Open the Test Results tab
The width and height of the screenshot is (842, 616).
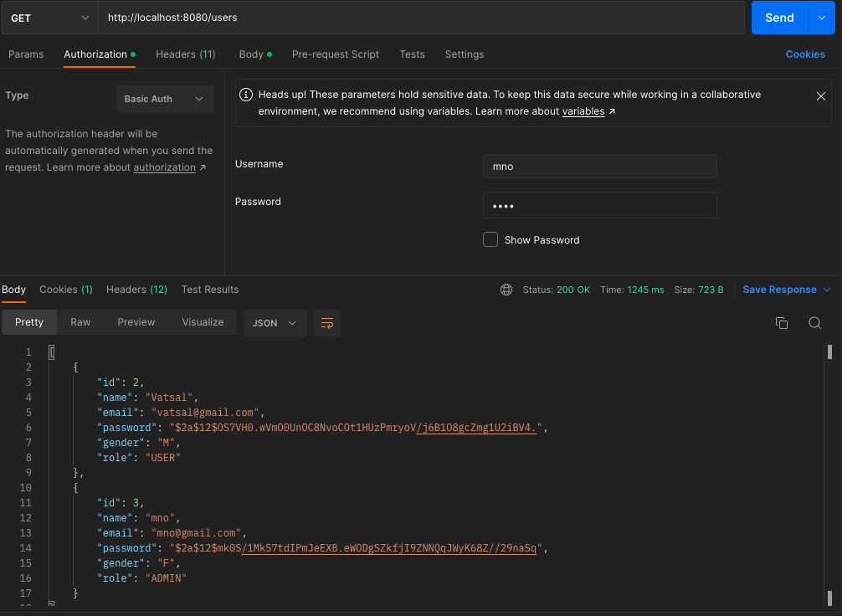tap(209, 289)
